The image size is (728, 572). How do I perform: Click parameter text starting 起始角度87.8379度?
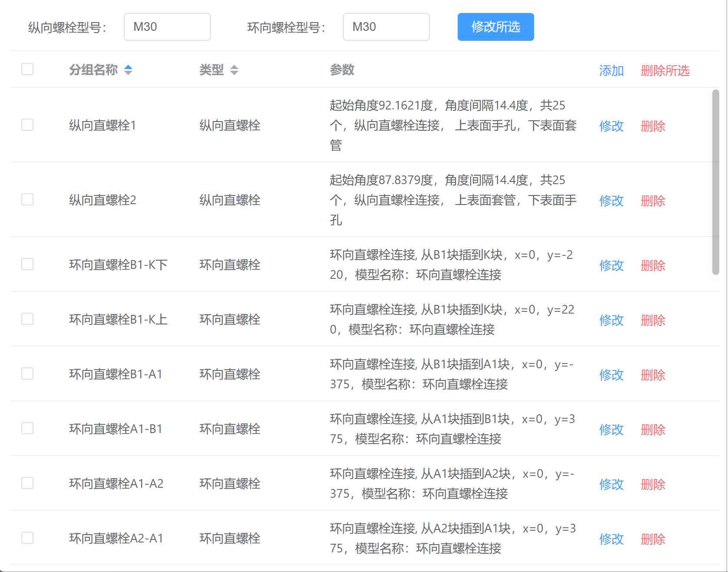coord(453,200)
